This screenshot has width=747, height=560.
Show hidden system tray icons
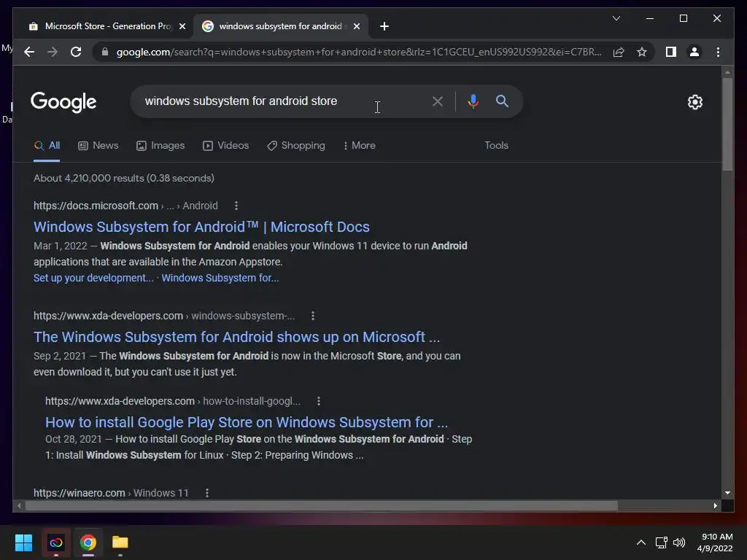coord(641,542)
